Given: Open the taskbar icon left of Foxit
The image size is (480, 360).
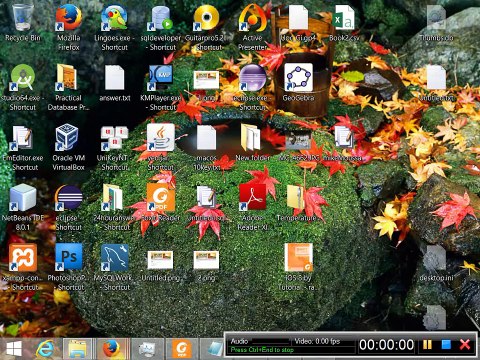Looking at the screenshot, I should pyautogui.click(x=147, y=349).
